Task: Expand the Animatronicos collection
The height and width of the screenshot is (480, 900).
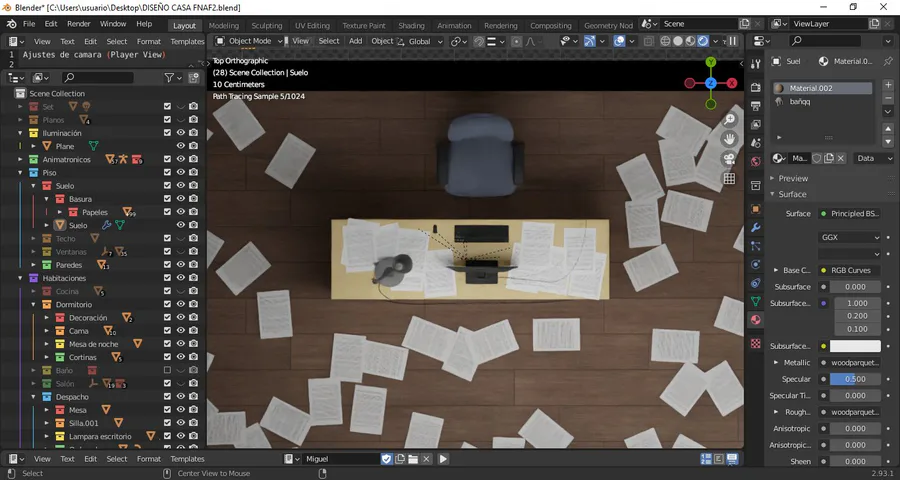Action: pos(20,159)
